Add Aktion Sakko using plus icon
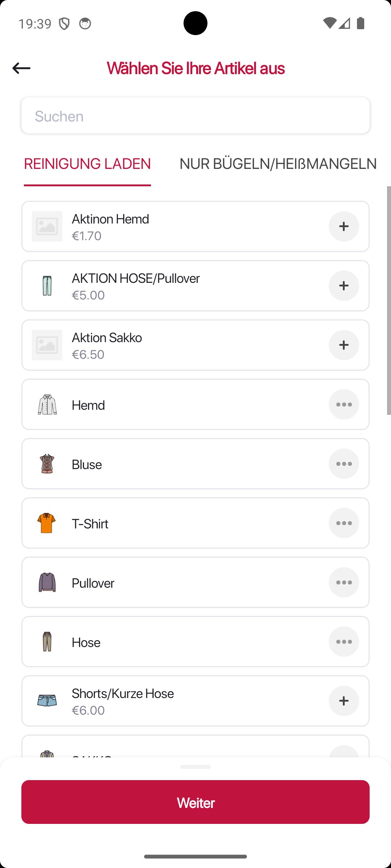This screenshot has width=391, height=868. pyautogui.click(x=344, y=345)
